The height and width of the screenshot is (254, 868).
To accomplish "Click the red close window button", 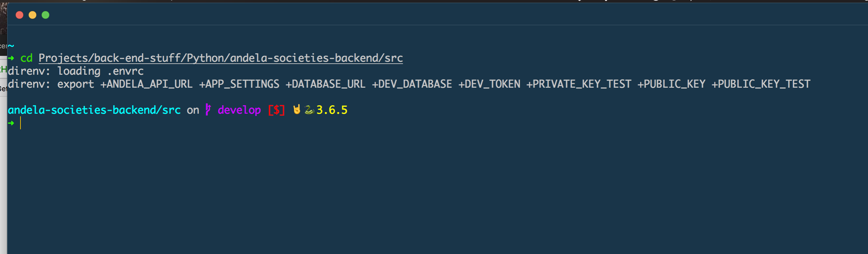I will [19, 15].
